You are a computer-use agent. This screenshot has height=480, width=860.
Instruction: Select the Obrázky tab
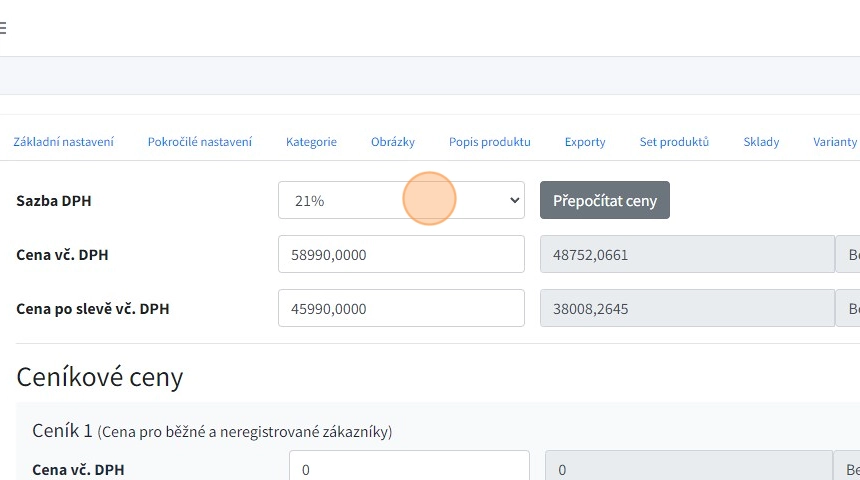pyautogui.click(x=392, y=142)
